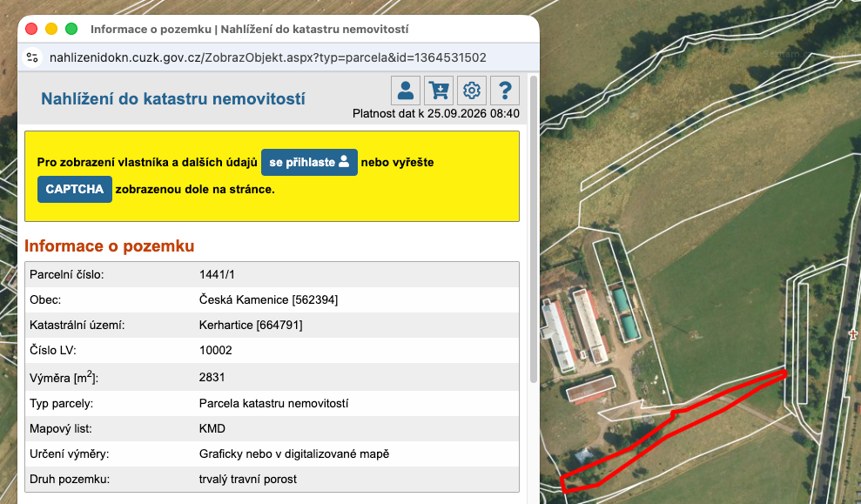The height and width of the screenshot is (504, 861).
Task: Select the Číslo LV value 10002
Action: tap(216, 350)
